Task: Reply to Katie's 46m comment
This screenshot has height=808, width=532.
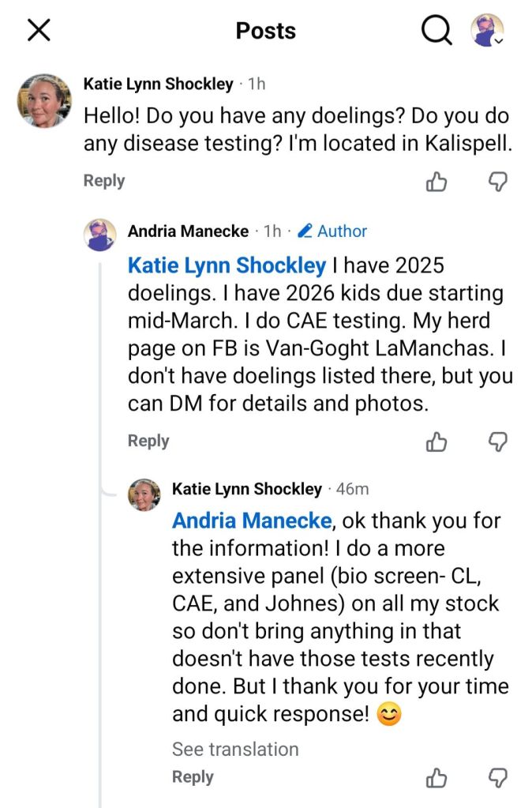Action: coord(193,777)
